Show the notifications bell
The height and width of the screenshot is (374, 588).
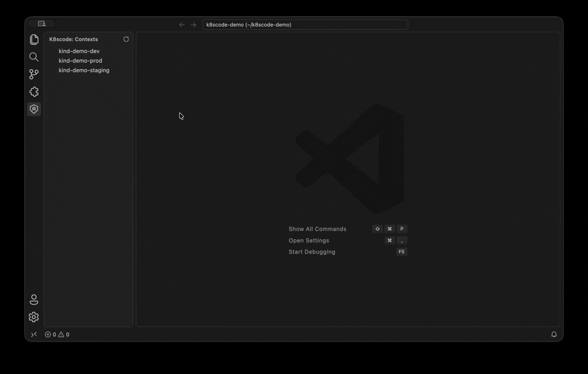(x=554, y=334)
